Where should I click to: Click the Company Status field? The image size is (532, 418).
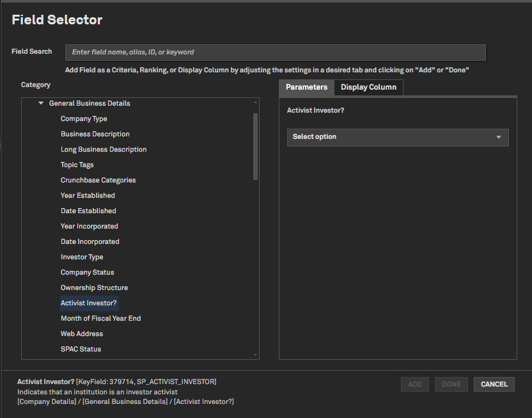pos(87,272)
